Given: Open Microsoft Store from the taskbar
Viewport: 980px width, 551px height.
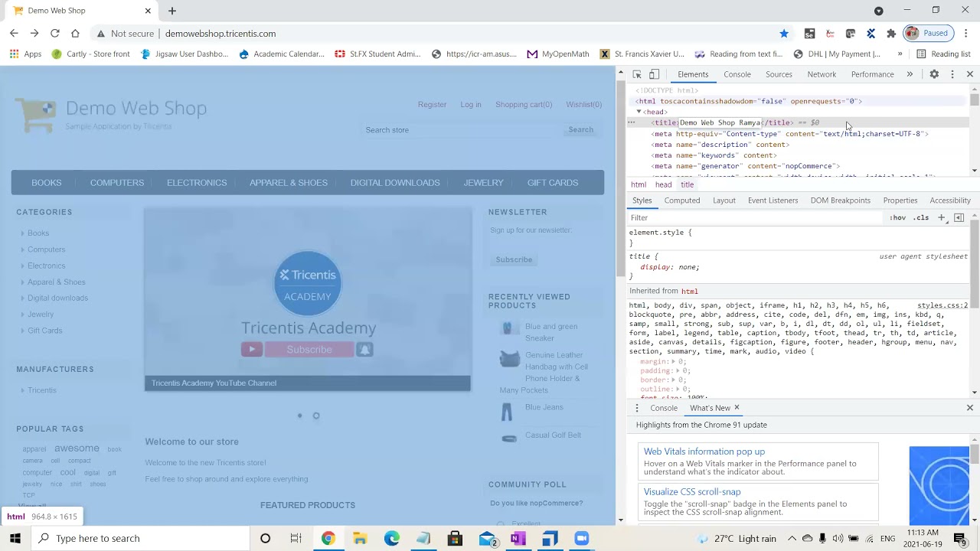Looking at the screenshot, I should click(455, 539).
